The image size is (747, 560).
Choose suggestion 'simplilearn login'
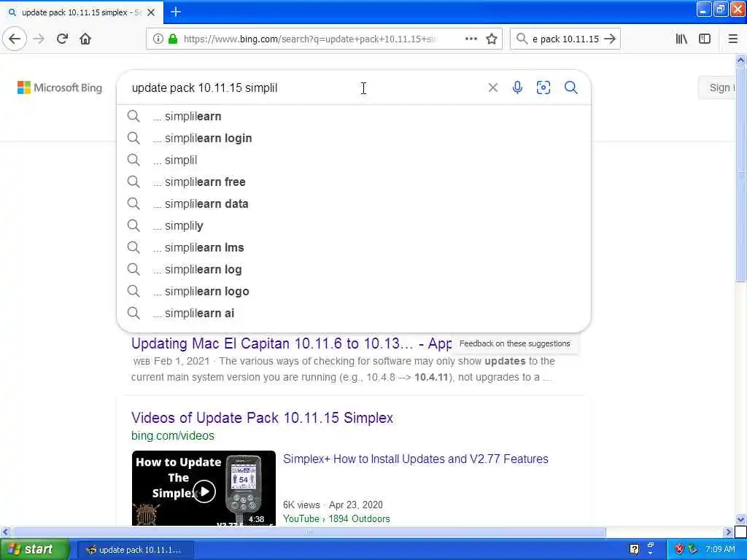(x=354, y=138)
